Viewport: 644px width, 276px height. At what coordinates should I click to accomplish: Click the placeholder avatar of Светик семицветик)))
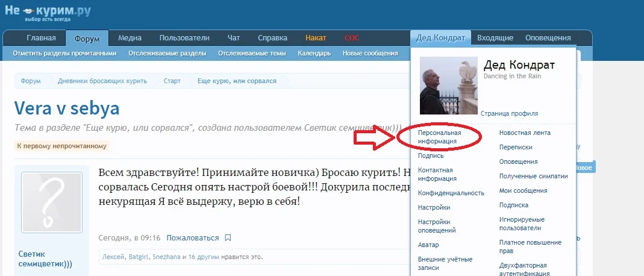click(x=52, y=203)
